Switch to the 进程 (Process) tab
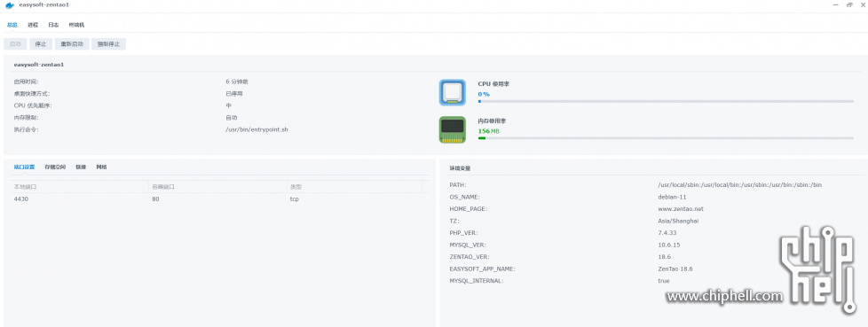The width and height of the screenshot is (868, 327). 33,25
